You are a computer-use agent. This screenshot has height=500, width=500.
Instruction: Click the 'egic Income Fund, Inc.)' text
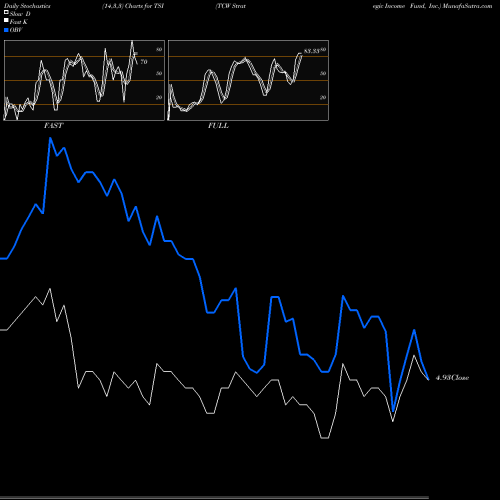point(407,6)
